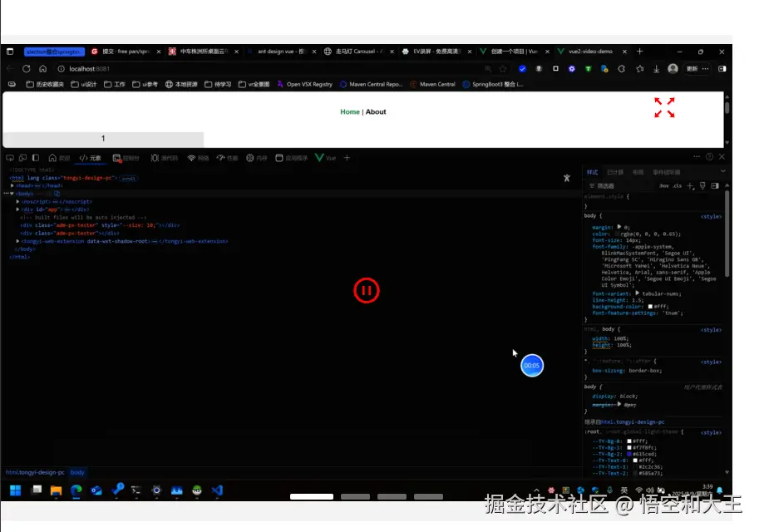Select the gray slide labeled 1
Viewport: 759px width, 532px height.
pyautogui.click(x=103, y=139)
